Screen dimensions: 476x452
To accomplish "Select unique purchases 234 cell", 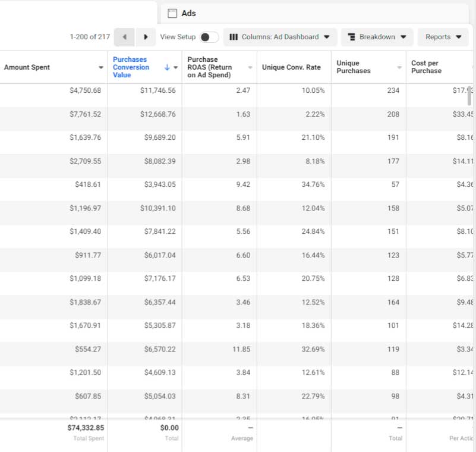I will tap(393, 90).
